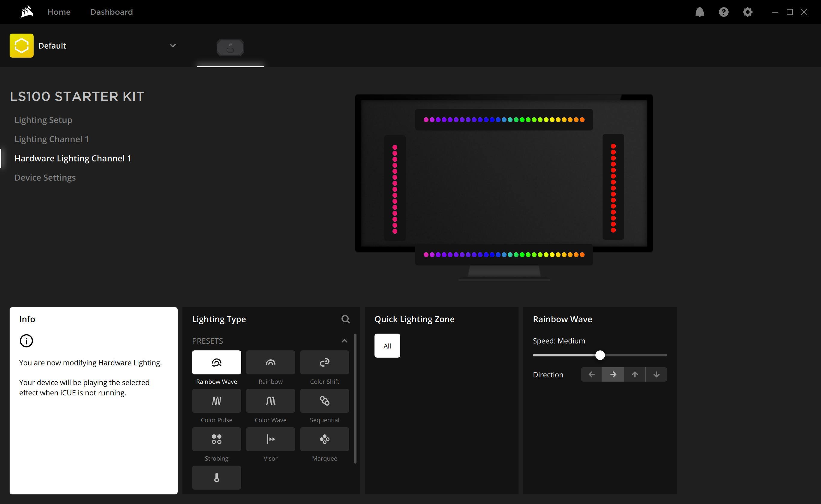Choose the Color Shift lighting effect
821x504 pixels.
click(x=324, y=362)
